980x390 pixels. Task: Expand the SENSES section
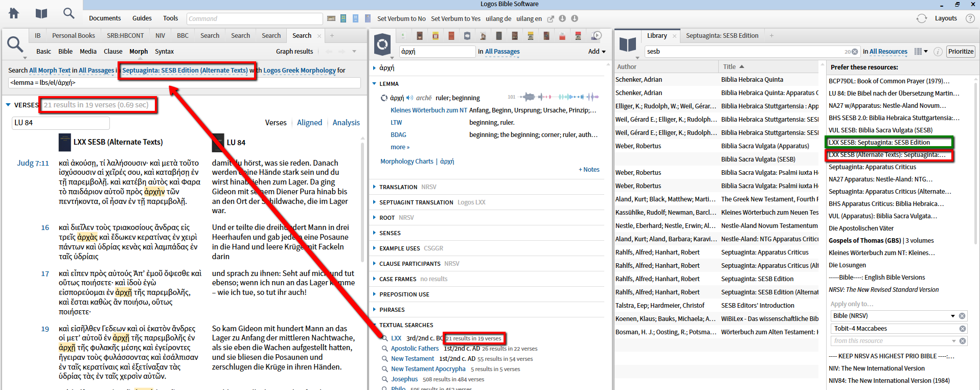[375, 233]
